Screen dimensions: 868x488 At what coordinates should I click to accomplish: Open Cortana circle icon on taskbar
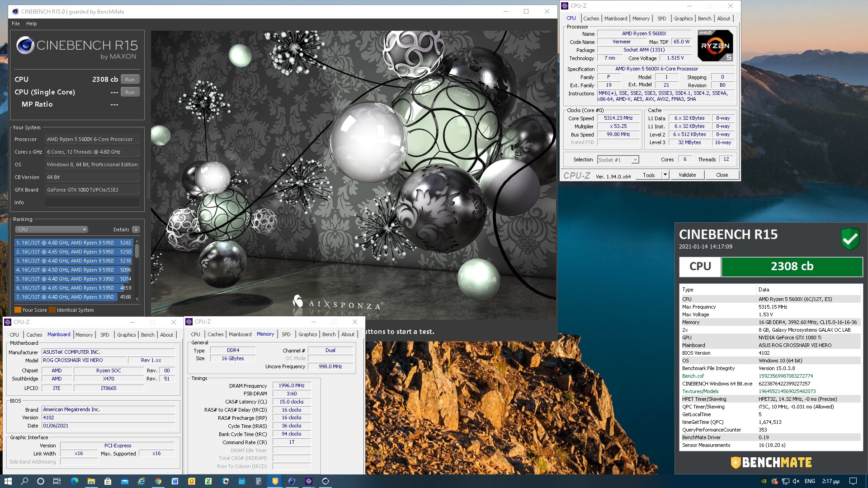41,481
